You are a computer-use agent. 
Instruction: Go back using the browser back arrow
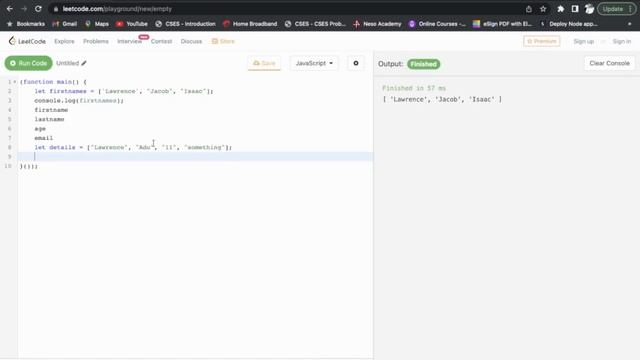pos(10,9)
